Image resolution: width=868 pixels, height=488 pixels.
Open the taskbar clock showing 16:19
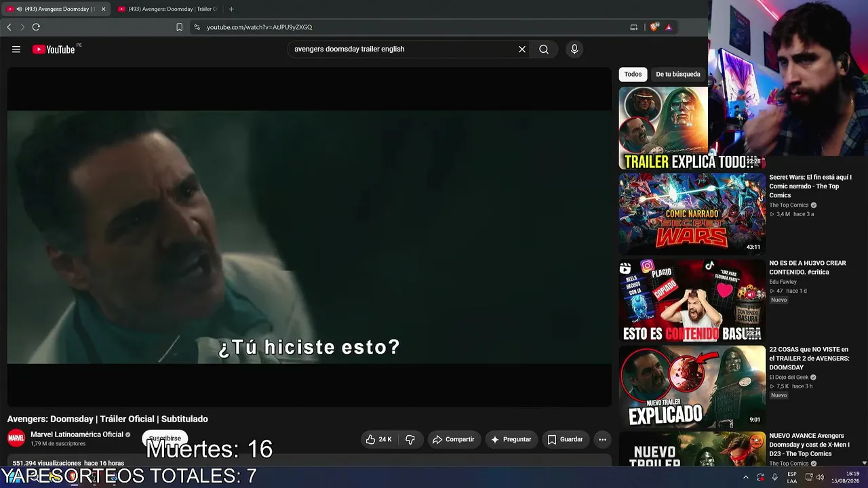click(x=845, y=478)
